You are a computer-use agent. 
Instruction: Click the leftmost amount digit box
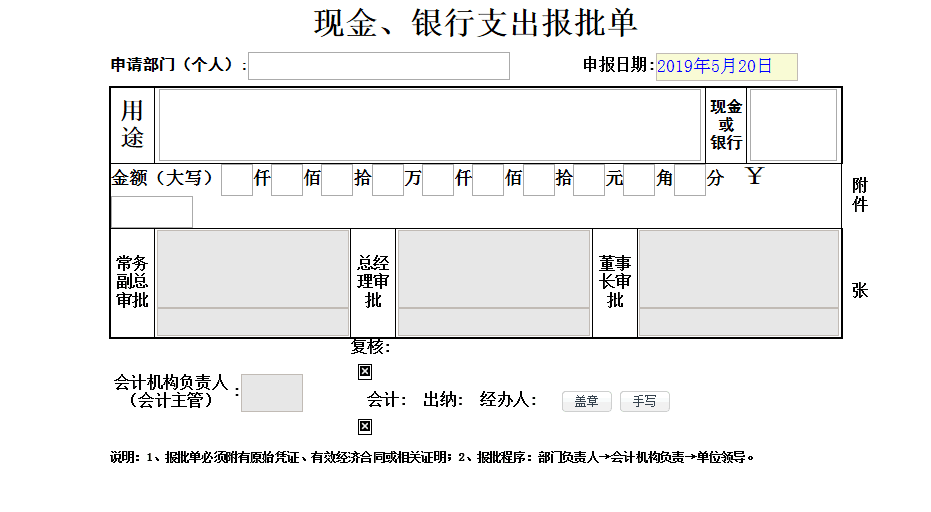point(236,181)
